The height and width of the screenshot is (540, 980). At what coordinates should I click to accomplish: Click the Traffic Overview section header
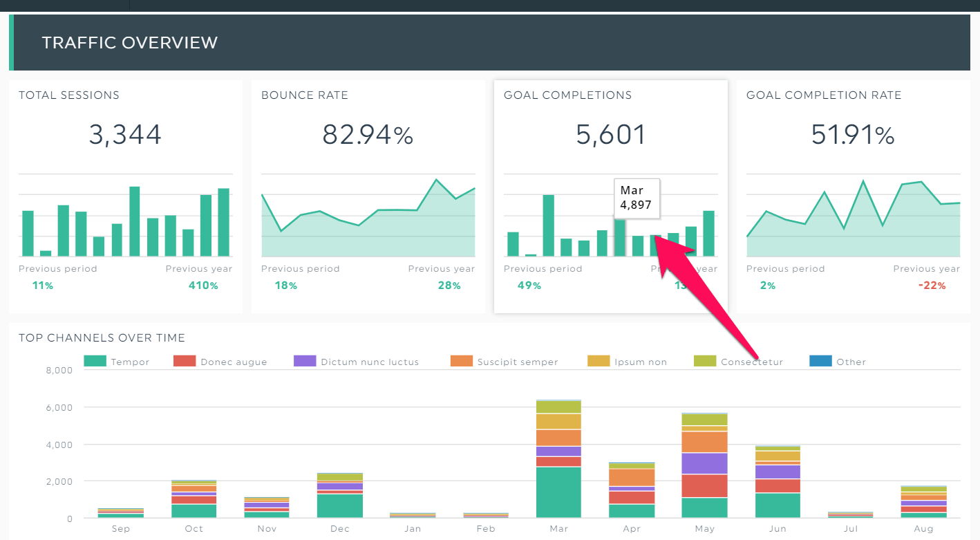(130, 43)
